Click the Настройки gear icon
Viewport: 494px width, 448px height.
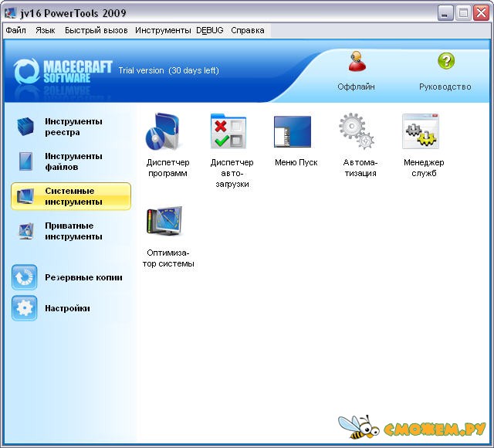tap(24, 308)
